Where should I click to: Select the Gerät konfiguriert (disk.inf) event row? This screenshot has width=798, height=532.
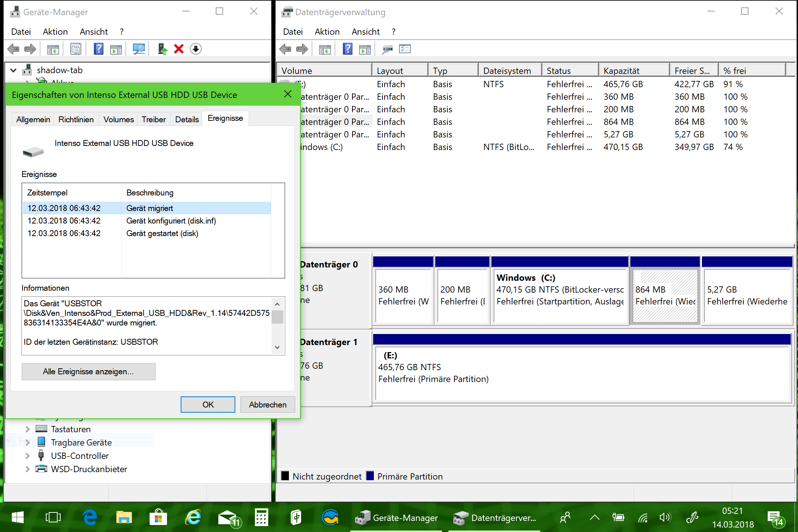(x=171, y=221)
